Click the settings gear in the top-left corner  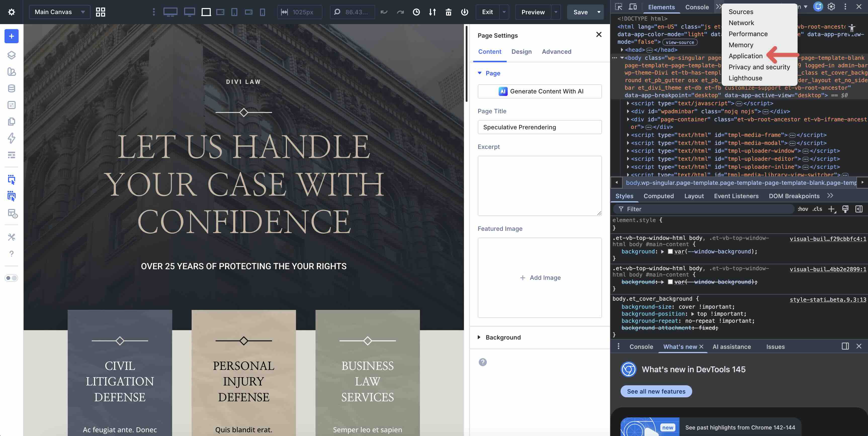[12, 12]
